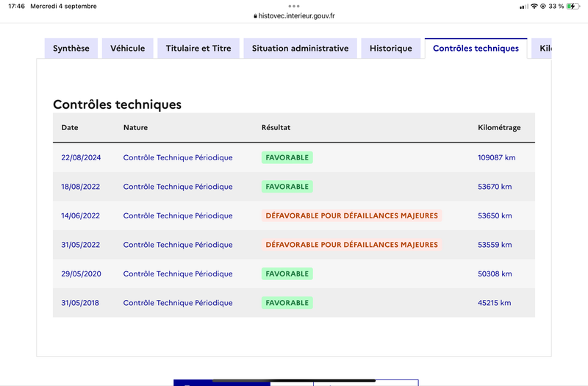Click the FAVORABLE badge for 29/05/2020
This screenshot has height=386, width=588.
pos(287,274)
